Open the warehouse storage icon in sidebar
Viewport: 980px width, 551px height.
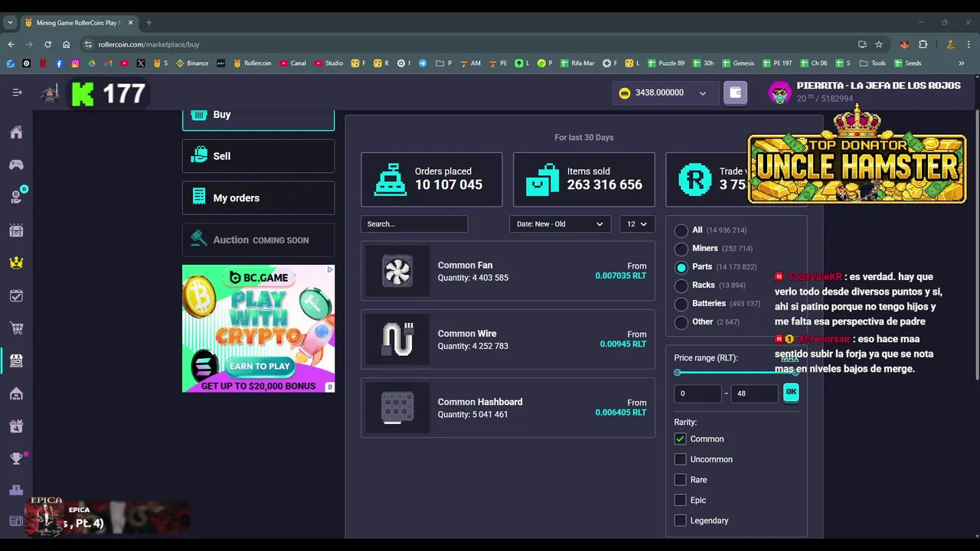[16, 393]
